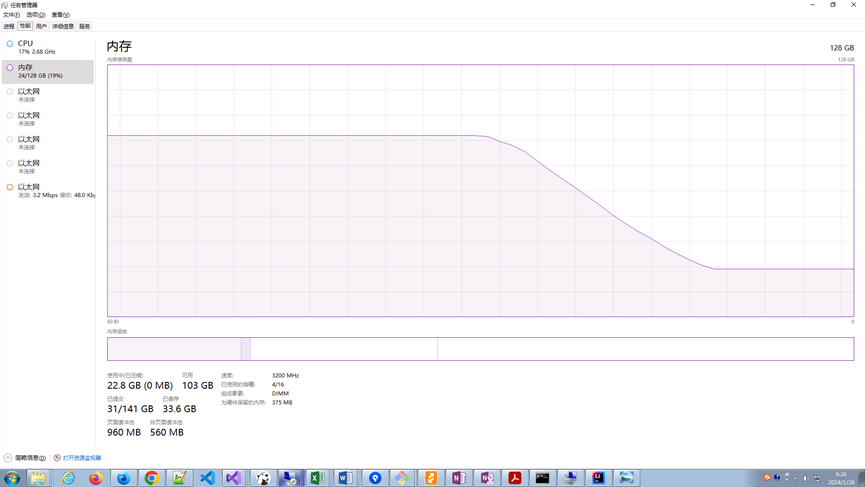Switch to the 服务 tab
865x487 pixels.
[85, 26]
